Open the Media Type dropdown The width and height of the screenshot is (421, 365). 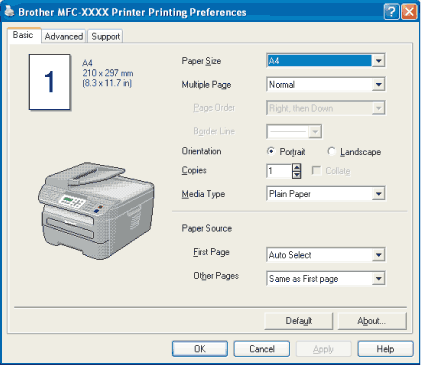pyautogui.click(x=379, y=194)
